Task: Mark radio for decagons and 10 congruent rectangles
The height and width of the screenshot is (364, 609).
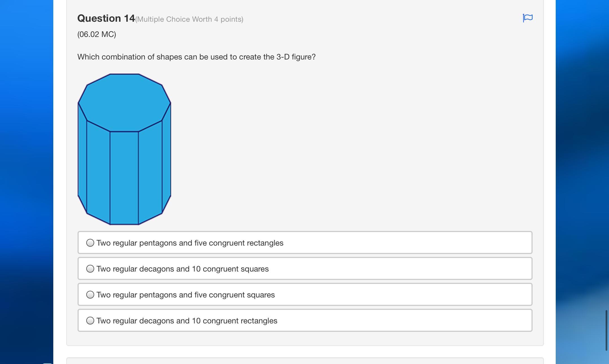Action: 90,321
